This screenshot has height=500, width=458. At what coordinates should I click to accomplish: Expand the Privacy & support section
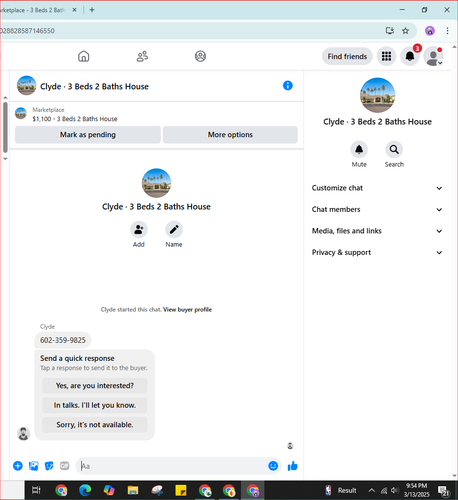[377, 252]
